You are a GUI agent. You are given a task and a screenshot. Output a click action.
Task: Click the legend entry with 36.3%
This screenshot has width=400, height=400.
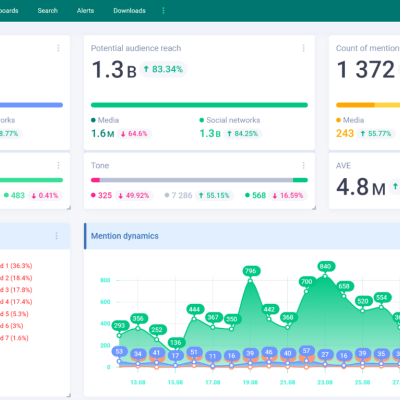click(16, 266)
